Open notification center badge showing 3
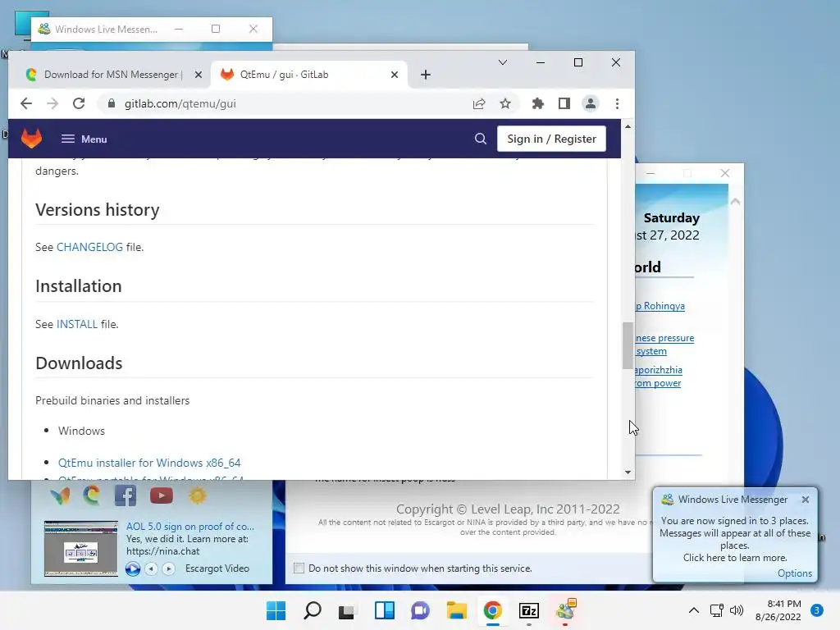 [x=816, y=610]
